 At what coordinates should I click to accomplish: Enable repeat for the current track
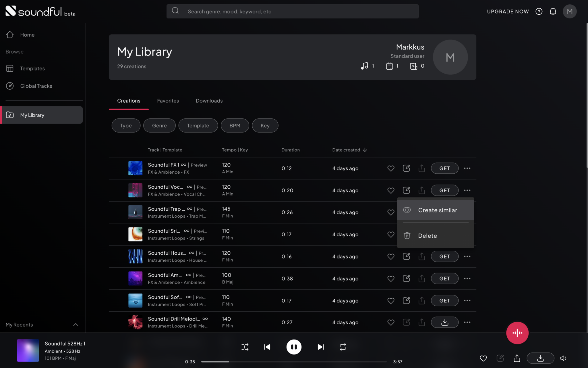[x=343, y=347]
